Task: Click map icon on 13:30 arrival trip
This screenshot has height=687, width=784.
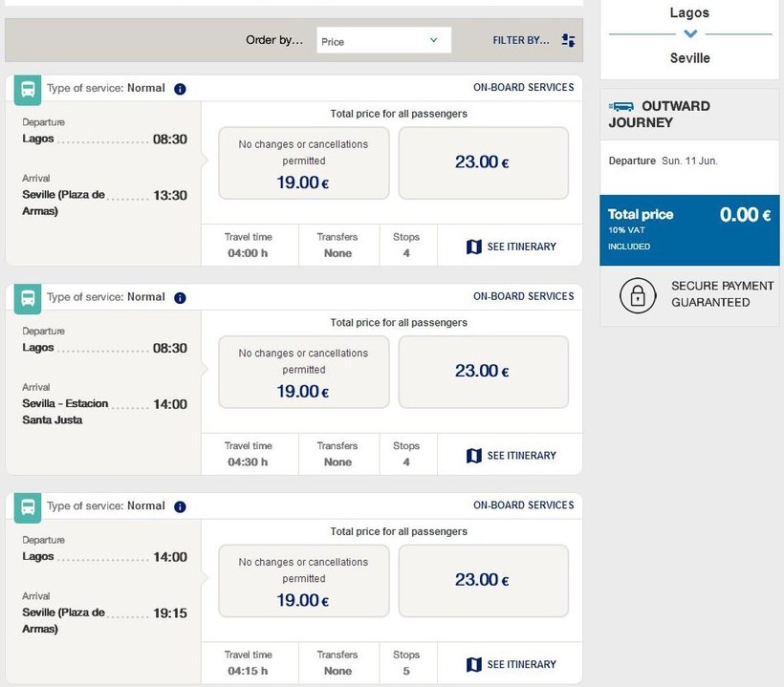Action: 474,247
